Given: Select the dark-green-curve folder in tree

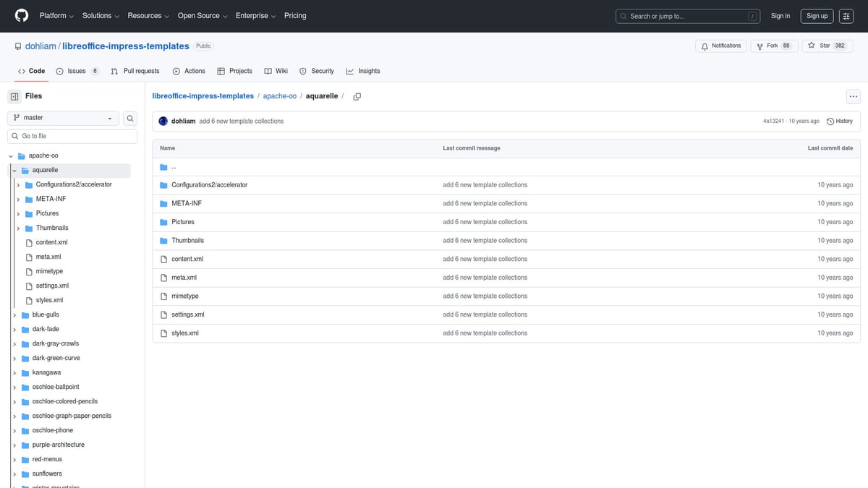Looking at the screenshot, I should 56,358.
